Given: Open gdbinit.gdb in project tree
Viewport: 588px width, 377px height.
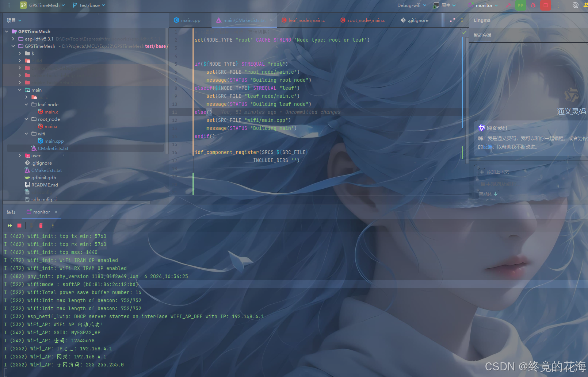Looking at the screenshot, I should [x=41, y=177].
